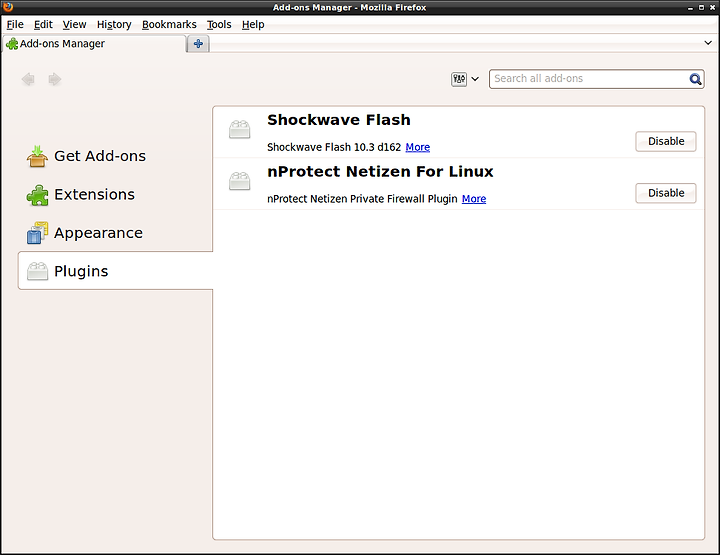The width and height of the screenshot is (720, 555).
Task: Disable the nProtect Netizen For Linux plugin
Action: (666, 193)
